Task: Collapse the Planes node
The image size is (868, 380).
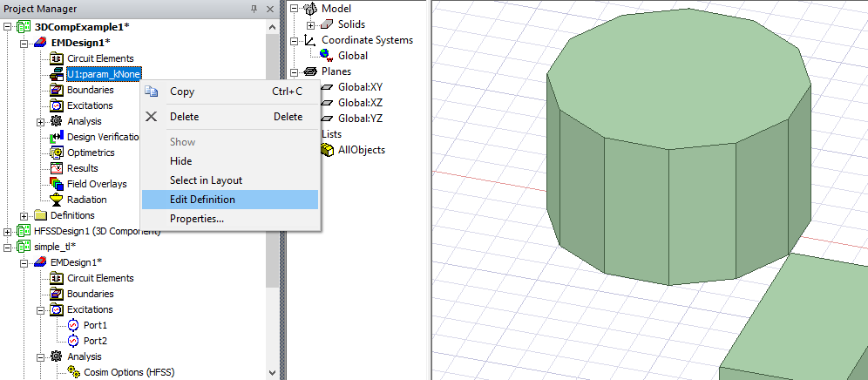Action: [294, 71]
